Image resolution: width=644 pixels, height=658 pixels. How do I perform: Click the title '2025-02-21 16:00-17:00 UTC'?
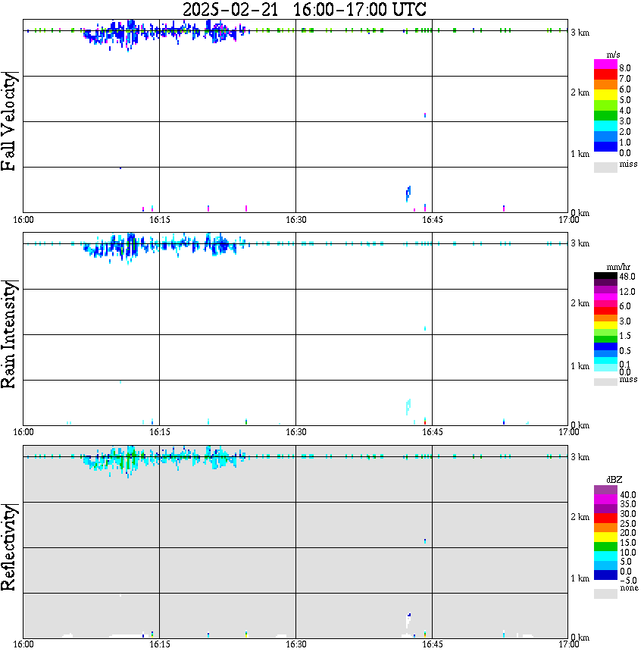304,9
